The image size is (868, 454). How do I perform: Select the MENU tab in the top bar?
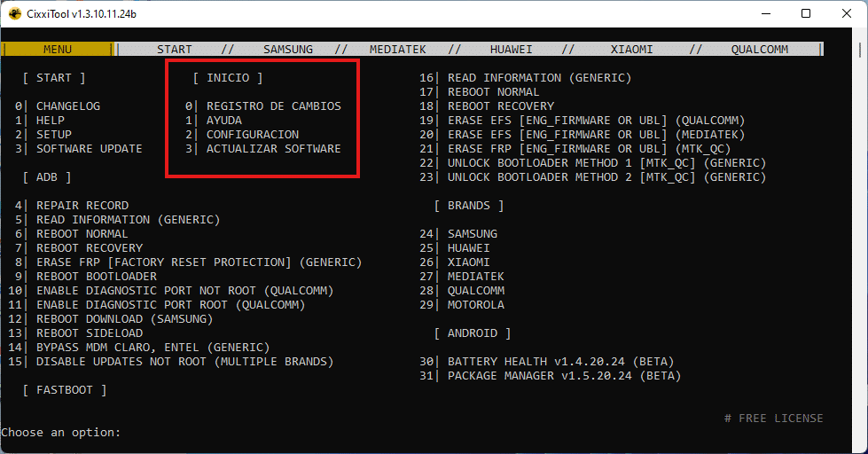(x=58, y=50)
